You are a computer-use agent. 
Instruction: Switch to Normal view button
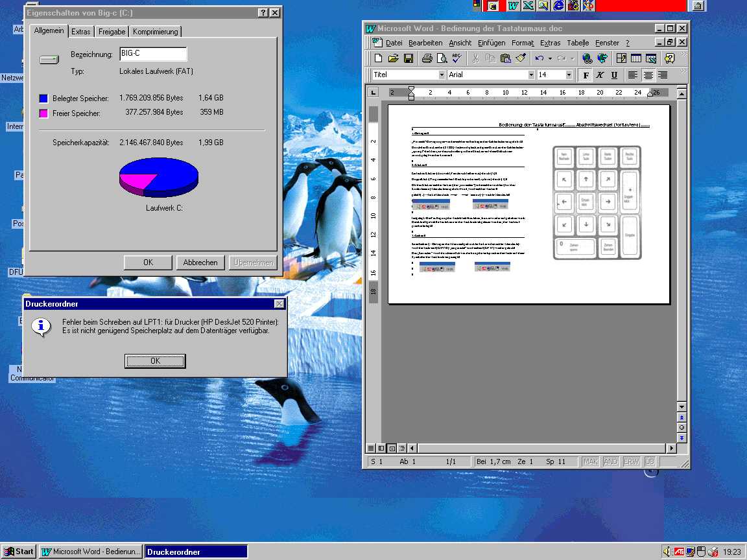(371, 448)
